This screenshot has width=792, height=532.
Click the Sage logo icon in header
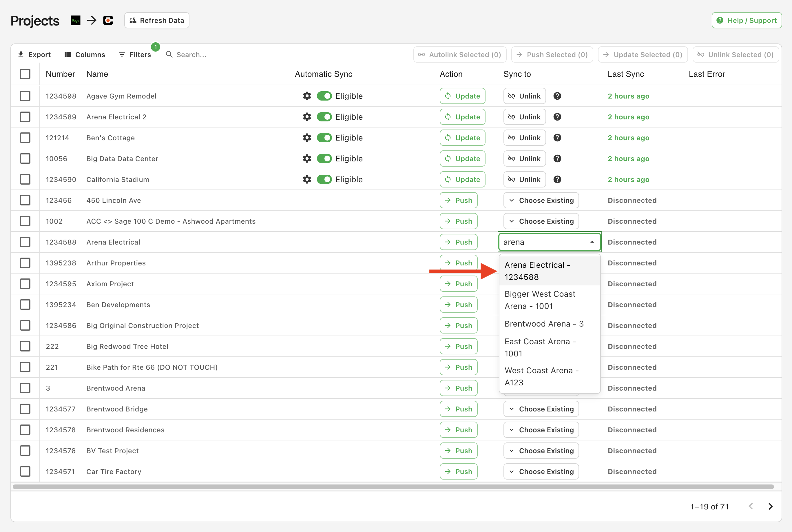coord(75,20)
